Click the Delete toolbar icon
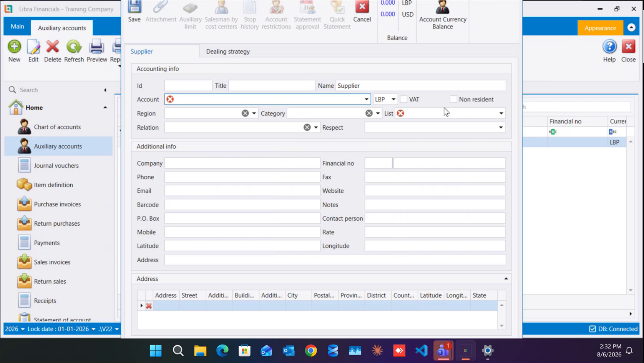This screenshot has width=644, height=363. (x=53, y=51)
